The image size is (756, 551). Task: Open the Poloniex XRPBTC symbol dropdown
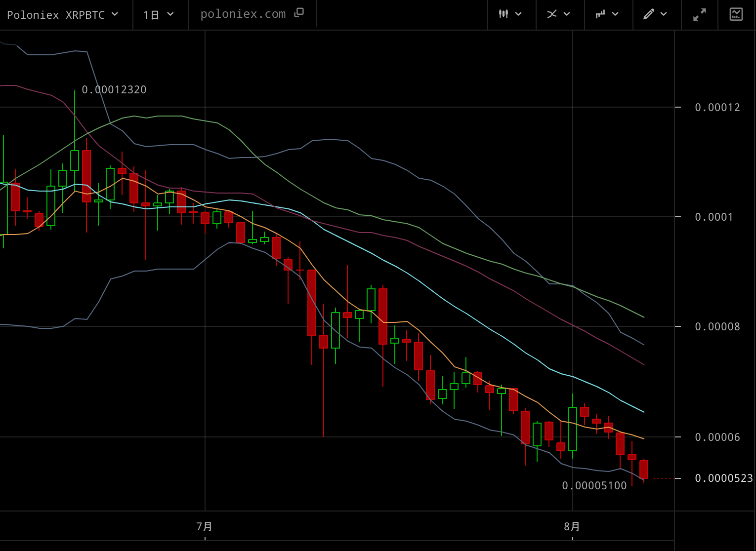click(63, 15)
